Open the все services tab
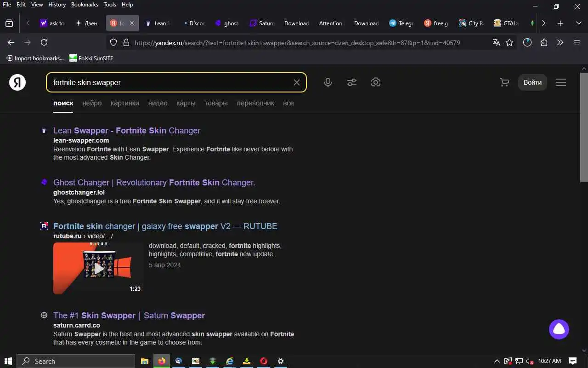588x368 pixels. [x=288, y=103]
